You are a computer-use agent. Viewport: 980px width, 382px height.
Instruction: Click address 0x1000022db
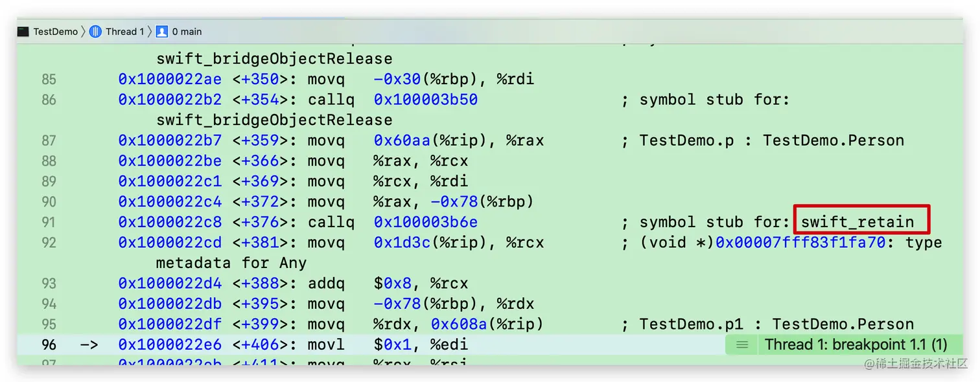pyautogui.click(x=170, y=304)
